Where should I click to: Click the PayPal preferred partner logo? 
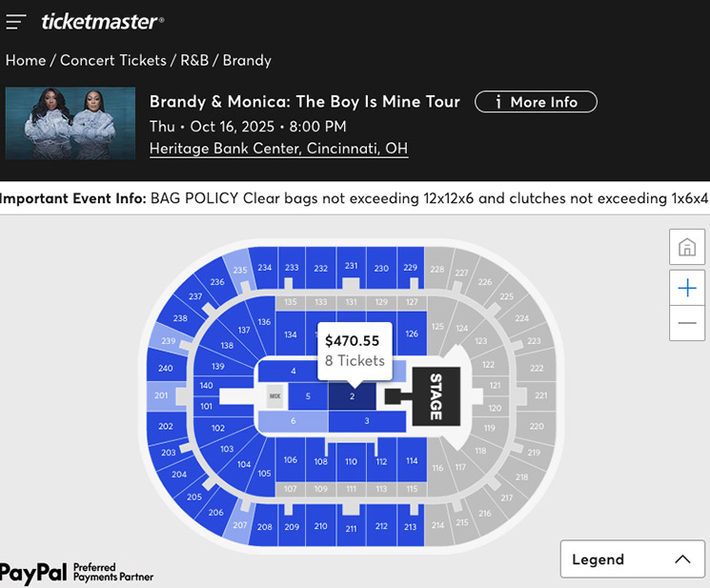coord(76,572)
